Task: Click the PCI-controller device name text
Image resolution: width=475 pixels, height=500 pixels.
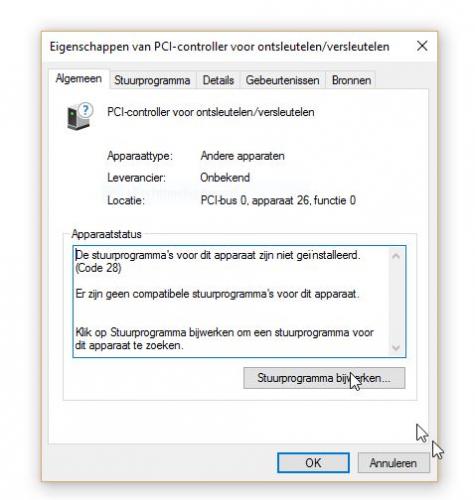Action: (x=211, y=112)
